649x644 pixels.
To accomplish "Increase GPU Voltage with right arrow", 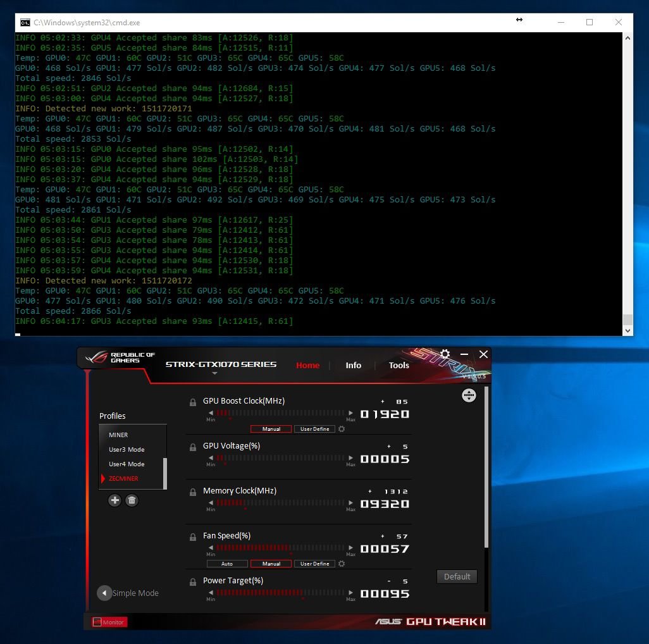I will click(x=350, y=458).
